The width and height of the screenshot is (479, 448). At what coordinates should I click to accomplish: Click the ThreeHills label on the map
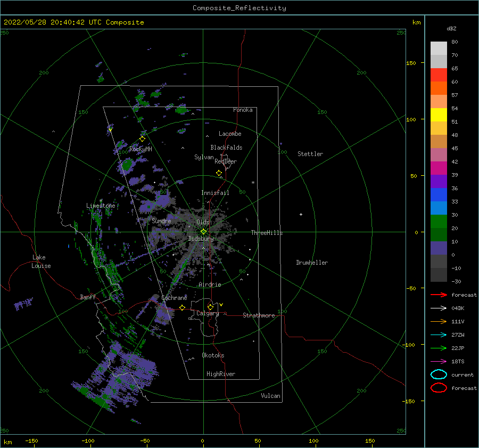267,233
